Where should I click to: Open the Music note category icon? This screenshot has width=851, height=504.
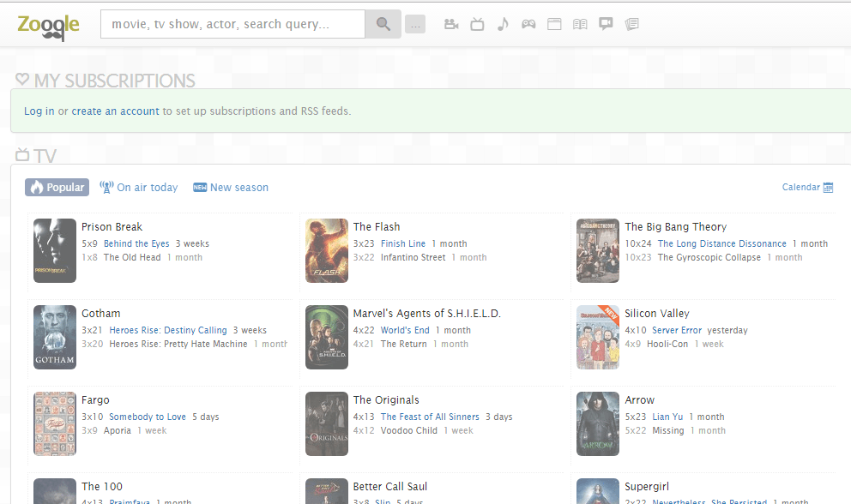(503, 24)
